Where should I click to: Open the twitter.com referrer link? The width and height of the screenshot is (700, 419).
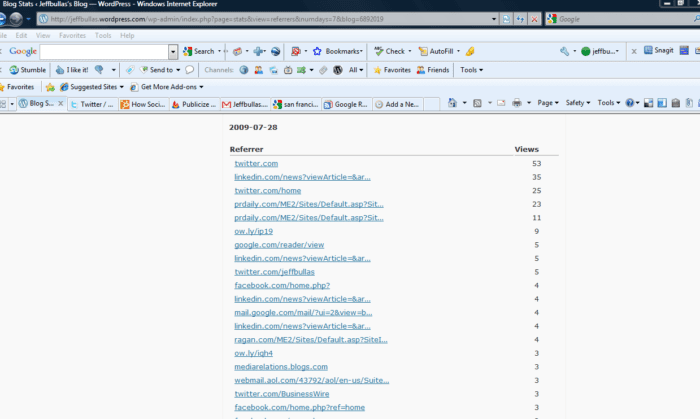point(256,164)
